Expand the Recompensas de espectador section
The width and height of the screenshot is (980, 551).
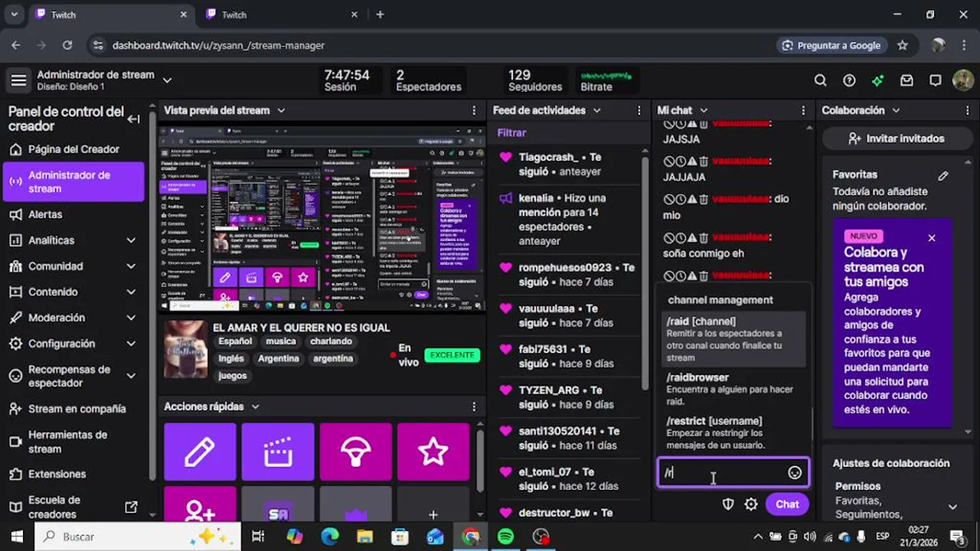click(x=131, y=376)
